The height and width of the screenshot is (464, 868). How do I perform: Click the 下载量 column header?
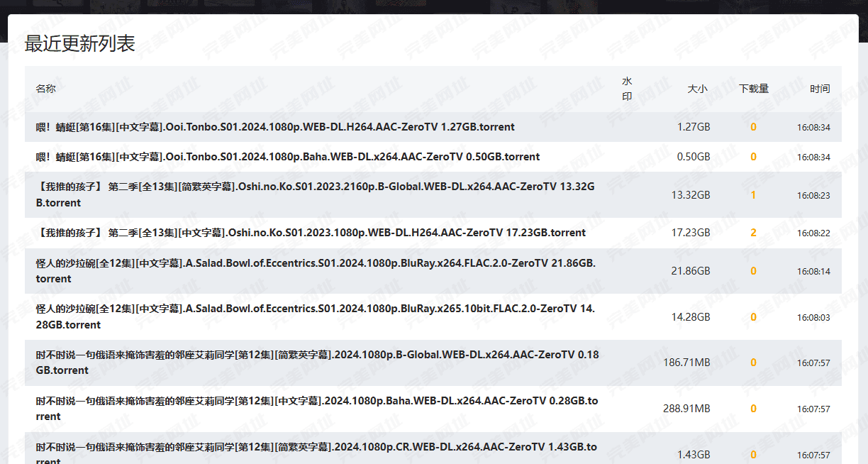754,89
